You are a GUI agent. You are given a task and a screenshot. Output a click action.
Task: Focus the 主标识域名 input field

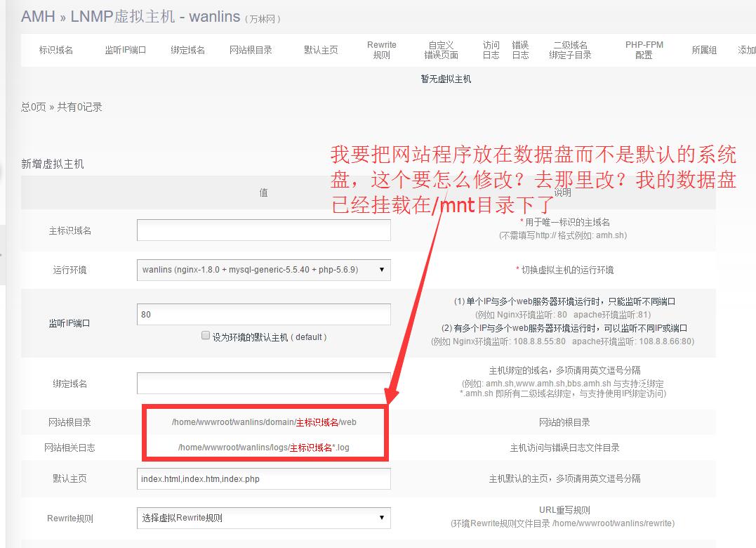tap(263, 230)
